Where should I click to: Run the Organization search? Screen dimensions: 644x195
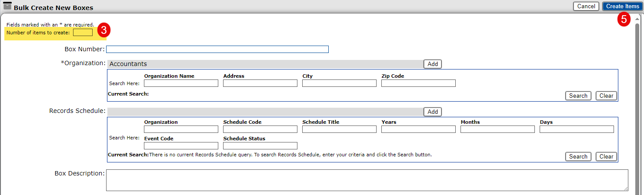[578, 96]
